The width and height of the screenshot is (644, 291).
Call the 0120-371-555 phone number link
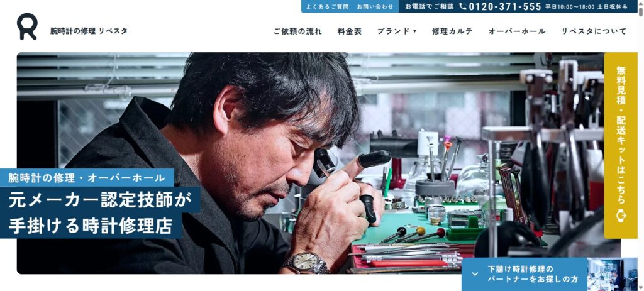505,6
